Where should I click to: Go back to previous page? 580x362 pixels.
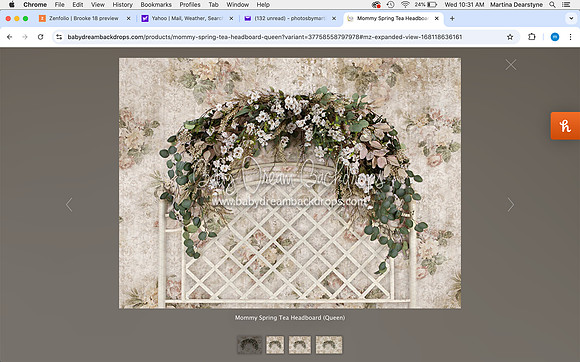click(x=10, y=37)
